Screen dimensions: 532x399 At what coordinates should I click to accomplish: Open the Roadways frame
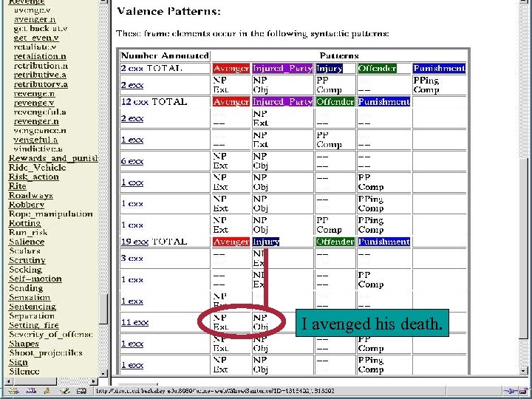pos(31,195)
